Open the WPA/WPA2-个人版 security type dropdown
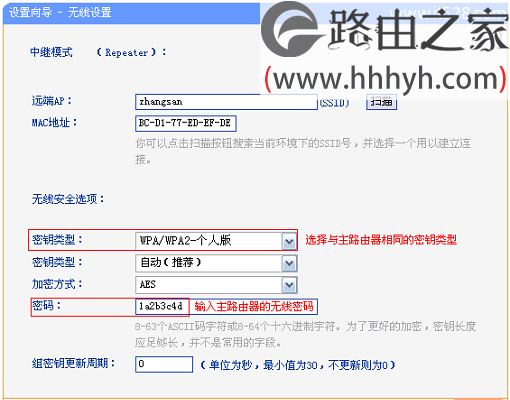The width and height of the screenshot is (510, 400). tap(216, 241)
